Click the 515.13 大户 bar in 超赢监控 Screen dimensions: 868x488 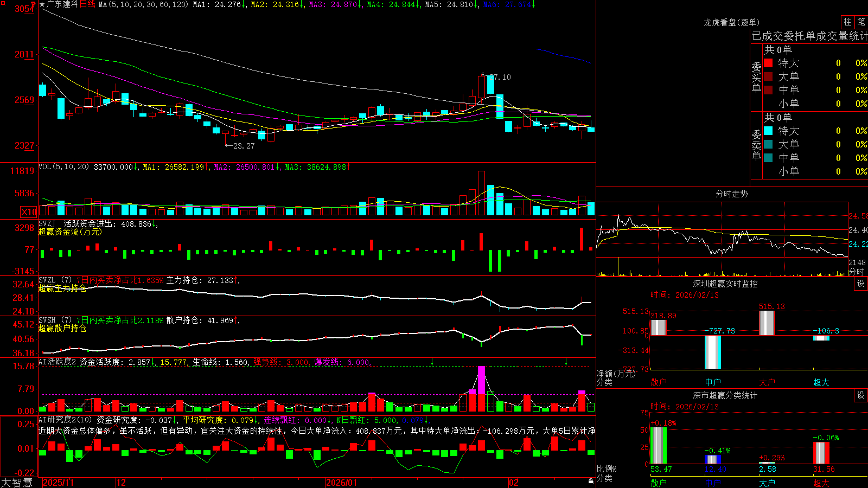click(767, 323)
